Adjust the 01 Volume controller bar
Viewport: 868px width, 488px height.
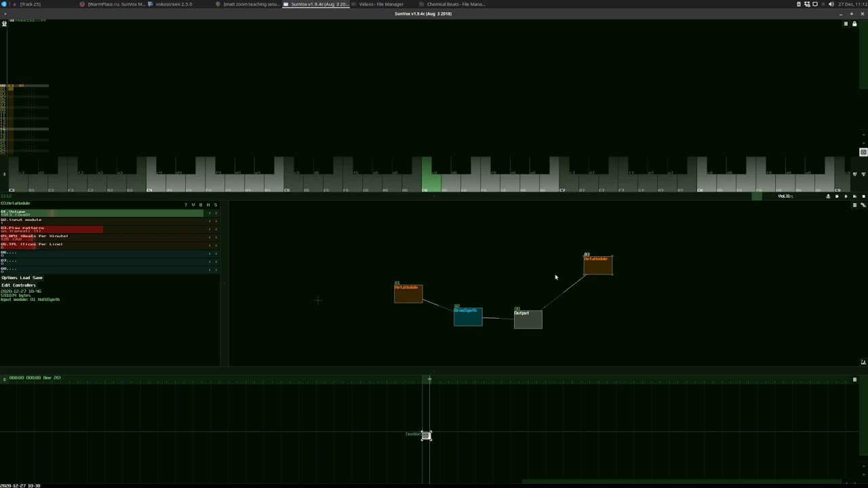point(102,213)
